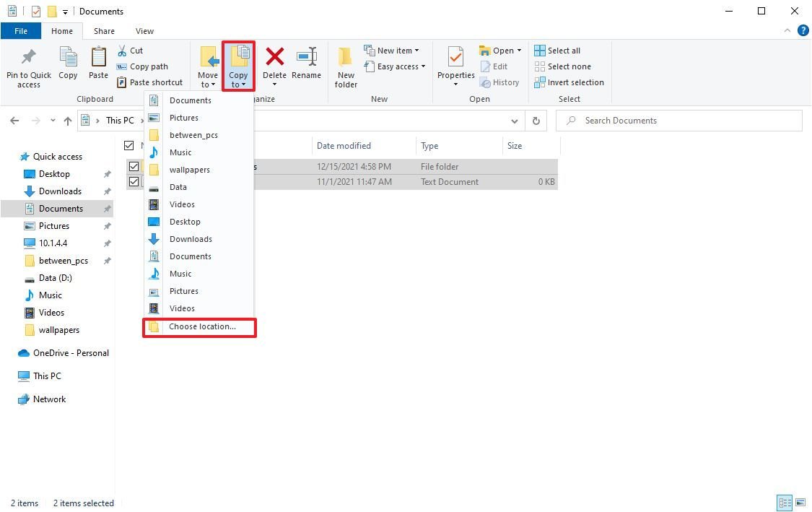This screenshot has width=812, height=512.
Task: Click the History button
Action: pyautogui.click(x=499, y=82)
